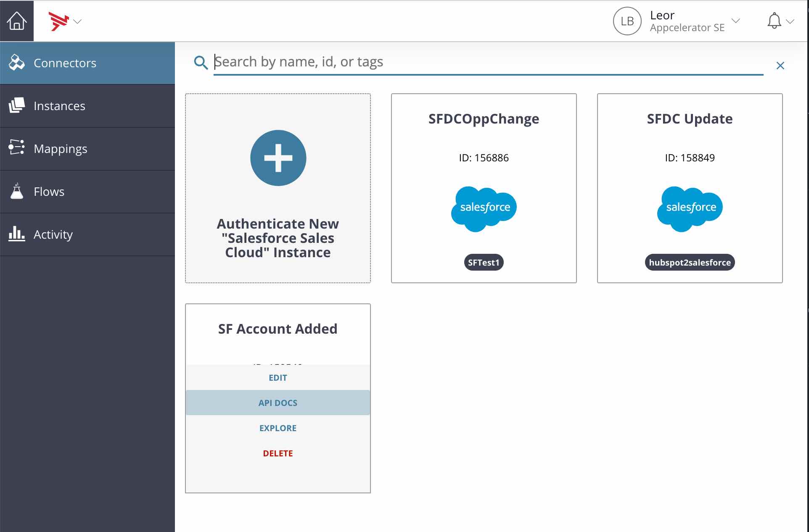Click the Instances stack icon

coord(17,105)
